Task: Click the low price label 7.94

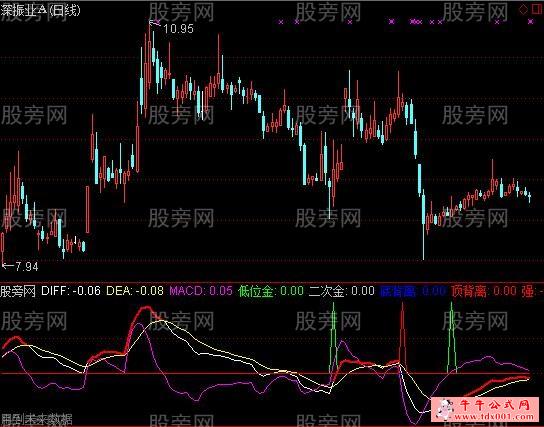Action: coord(27,267)
